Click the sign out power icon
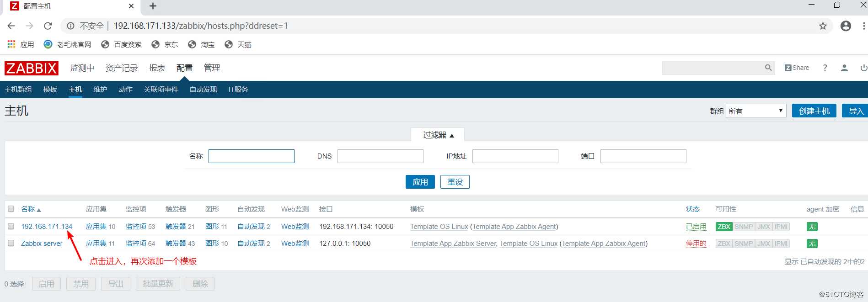Screen dimensions: 868x302 [x=863, y=68]
